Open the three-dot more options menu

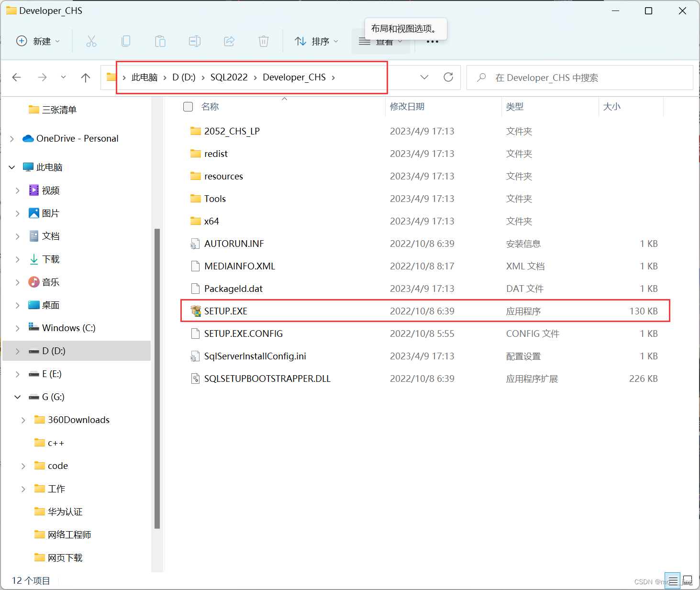pos(433,42)
